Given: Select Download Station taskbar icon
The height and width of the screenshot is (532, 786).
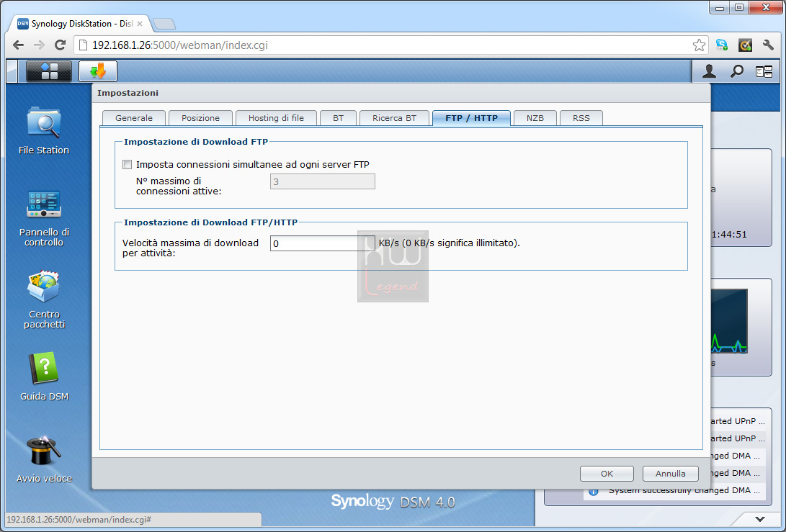Looking at the screenshot, I should (x=98, y=71).
